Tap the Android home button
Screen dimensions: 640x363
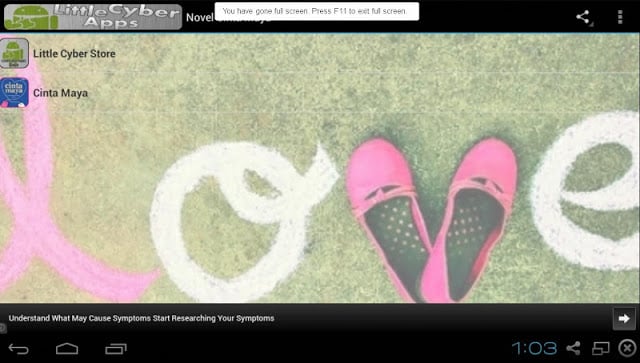pos(67,349)
